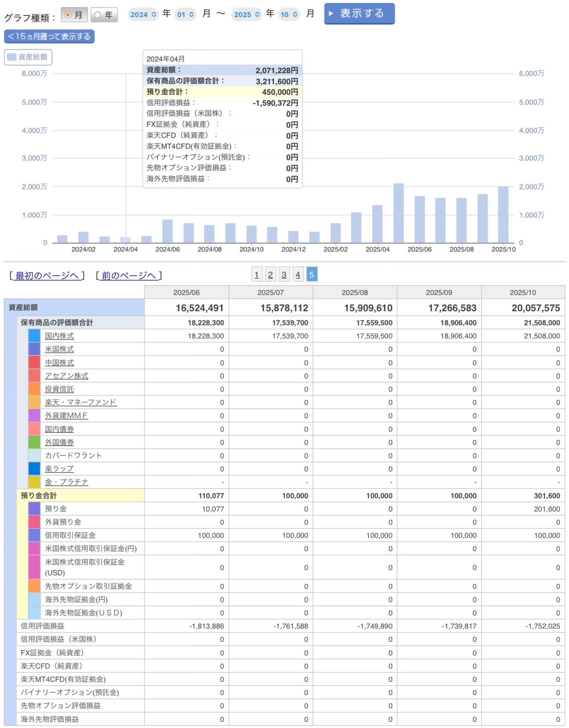The width and height of the screenshot is (569, 728).
Task: Click the 表示する button
Action: click(x=359, y=14)
